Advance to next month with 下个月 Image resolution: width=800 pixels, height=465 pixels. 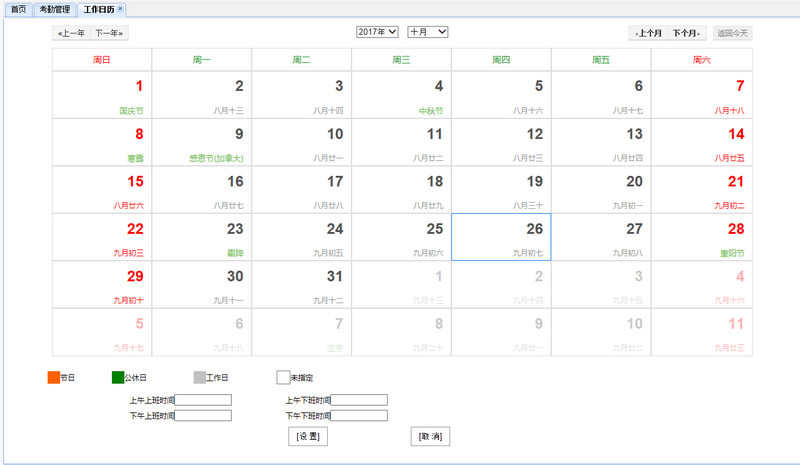click(x=688, y=33)
